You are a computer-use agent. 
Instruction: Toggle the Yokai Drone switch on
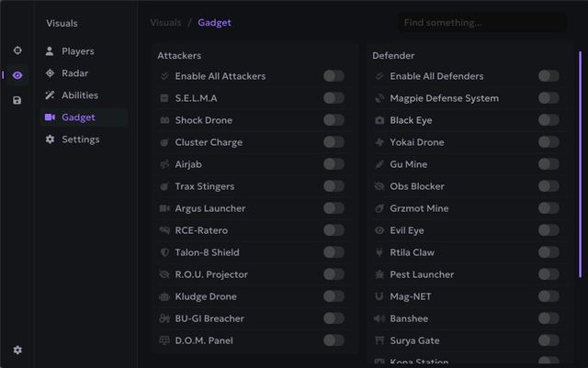[548, 142]
